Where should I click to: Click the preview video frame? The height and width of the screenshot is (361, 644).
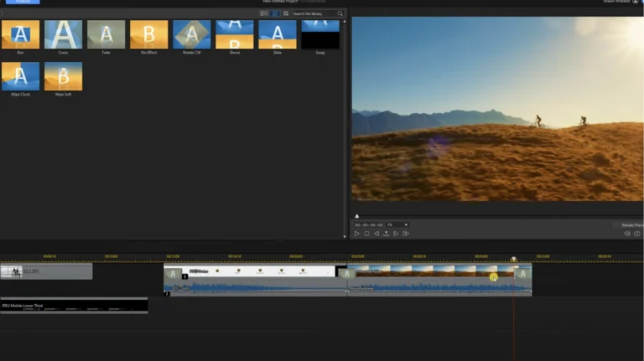pyautogui.click(x=497, y=109)
